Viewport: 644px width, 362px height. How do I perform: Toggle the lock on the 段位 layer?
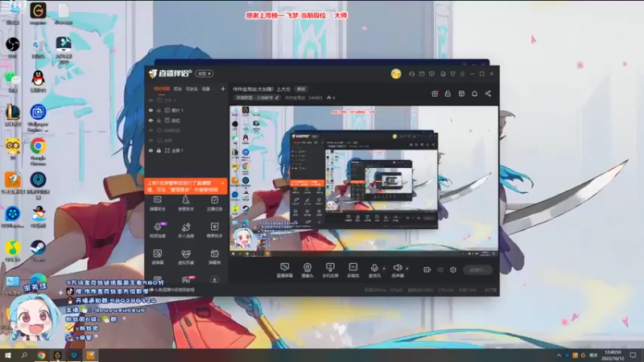coord(159,120)
